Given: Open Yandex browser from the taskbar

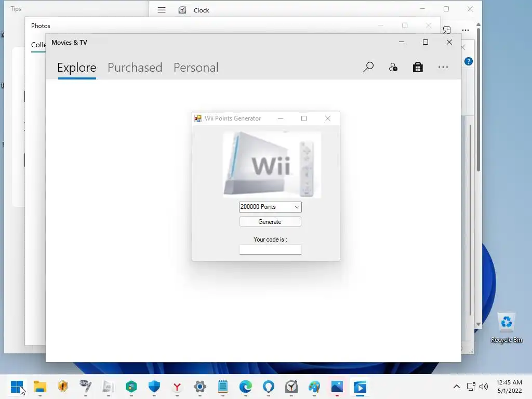Looking at the screenshot, I should point(177,387).
